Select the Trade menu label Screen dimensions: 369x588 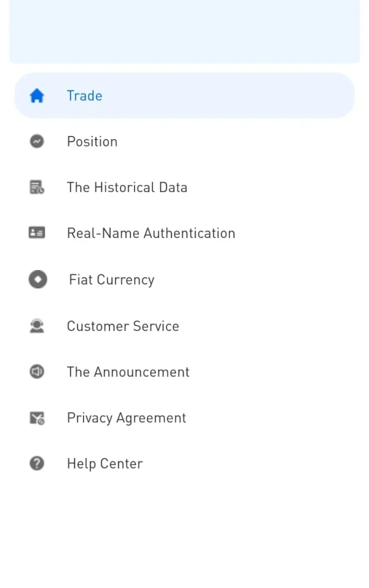coord(84,96)
